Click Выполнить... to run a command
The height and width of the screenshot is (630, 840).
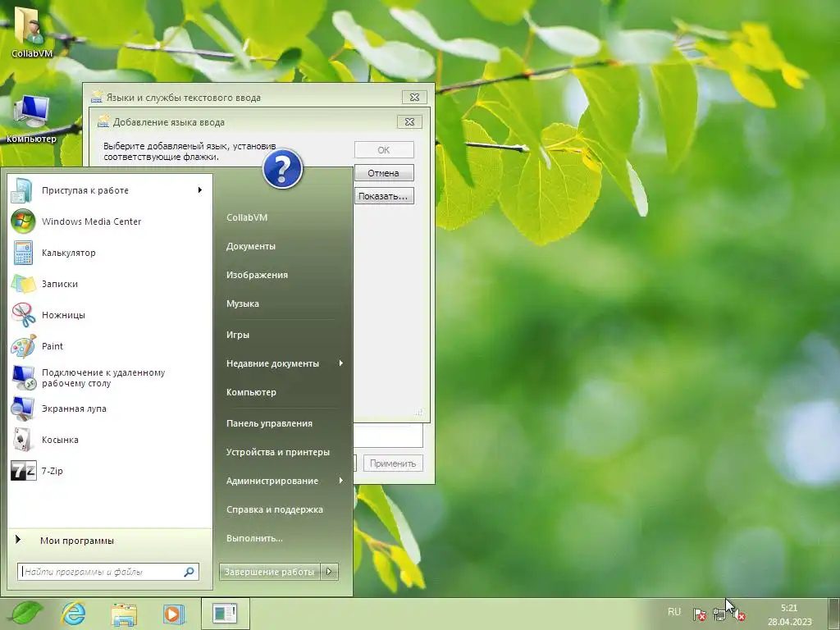pos(254,538)
